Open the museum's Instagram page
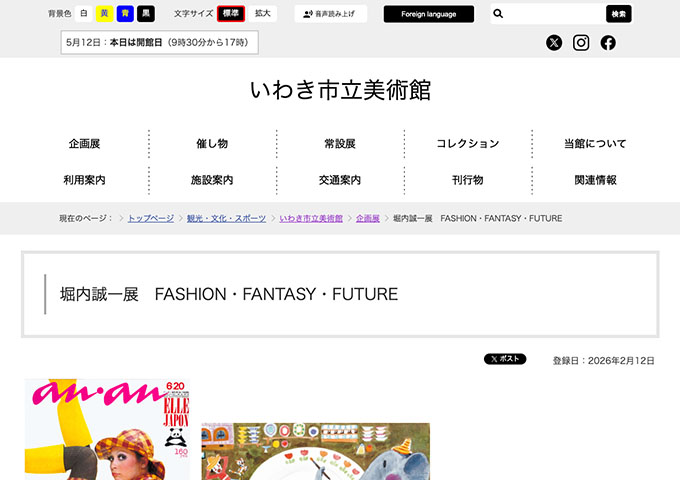The width and height of the screenshot is (680, 480). point(581,42)
